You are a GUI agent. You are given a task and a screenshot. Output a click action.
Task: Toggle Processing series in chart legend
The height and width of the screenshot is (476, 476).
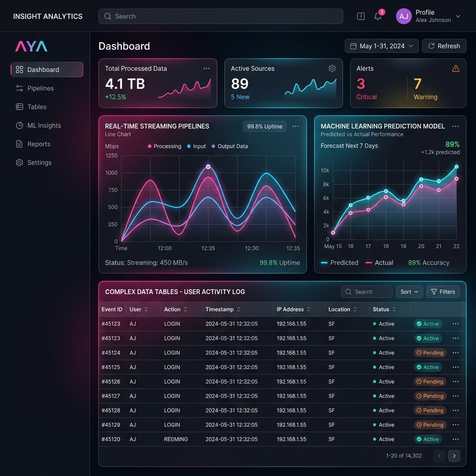(x=164, y=146)
